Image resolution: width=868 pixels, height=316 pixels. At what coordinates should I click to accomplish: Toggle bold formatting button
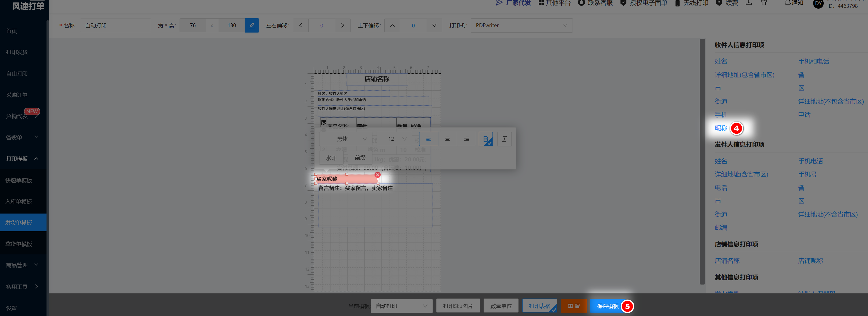[485, 139]
